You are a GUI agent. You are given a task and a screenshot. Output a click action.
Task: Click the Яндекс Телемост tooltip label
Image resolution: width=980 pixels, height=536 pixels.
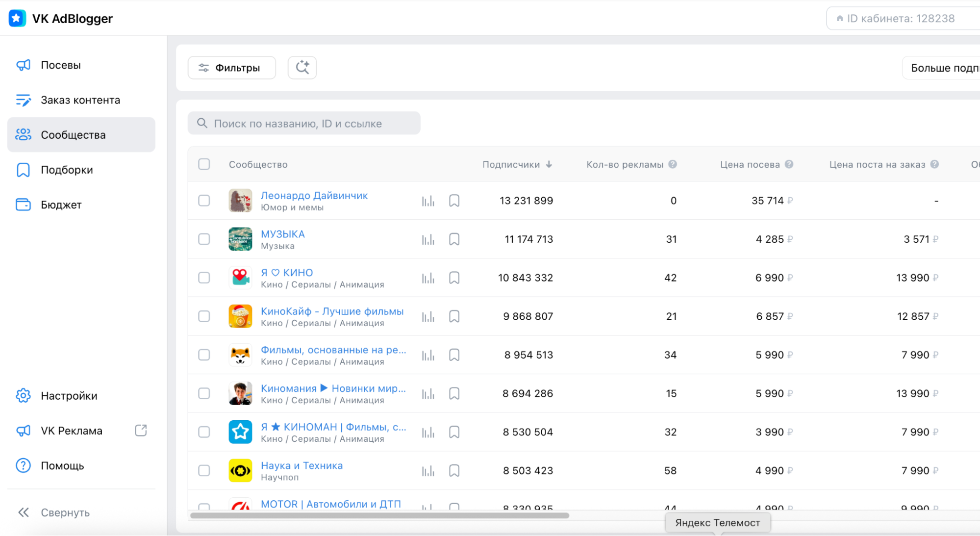[718, 523]
